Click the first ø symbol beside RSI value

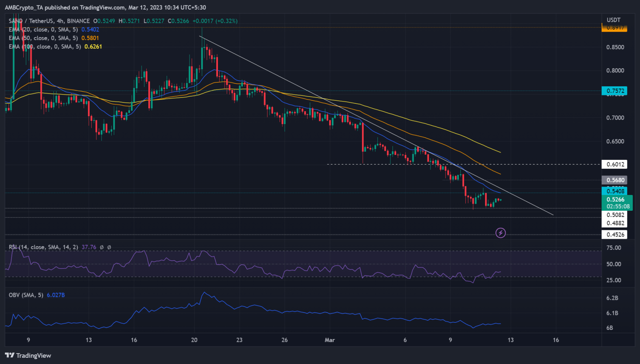pyautogui.click(x=102, y=247)
